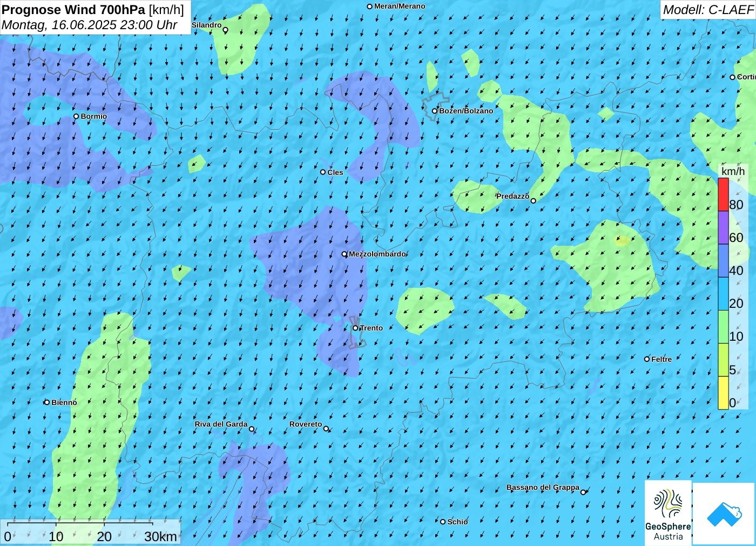Click the date Montag, 16.06.2025 23:00 Uhr
The height and width of the screenshot is (546, 756).
(x=89, y=25)
